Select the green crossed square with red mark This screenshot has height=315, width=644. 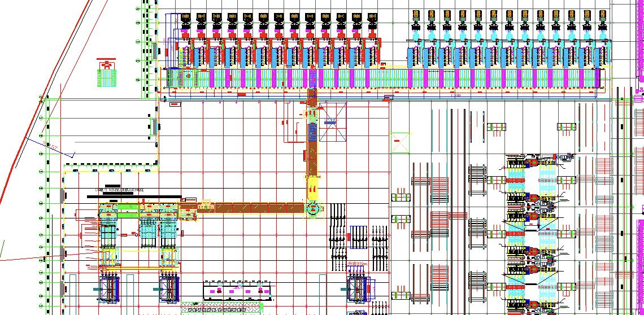[401, 142]
